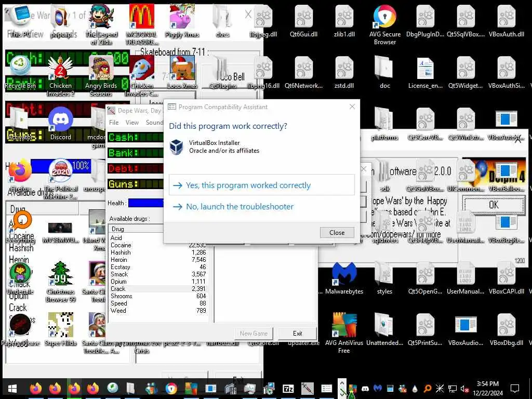Click the Health bar in small Dope Wars window
The image size is (532, 399).
146,203
